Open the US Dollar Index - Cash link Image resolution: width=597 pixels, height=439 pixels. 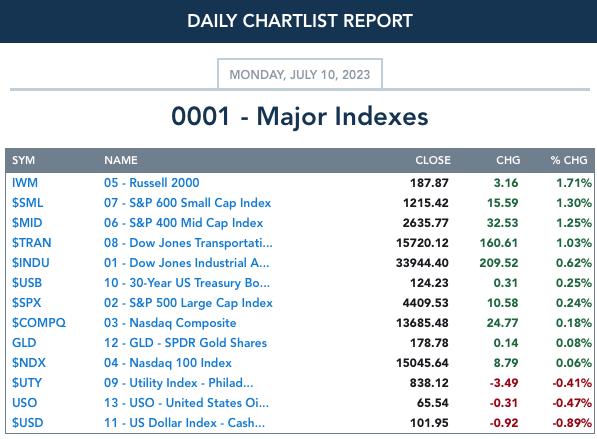(x=184, y=423)
